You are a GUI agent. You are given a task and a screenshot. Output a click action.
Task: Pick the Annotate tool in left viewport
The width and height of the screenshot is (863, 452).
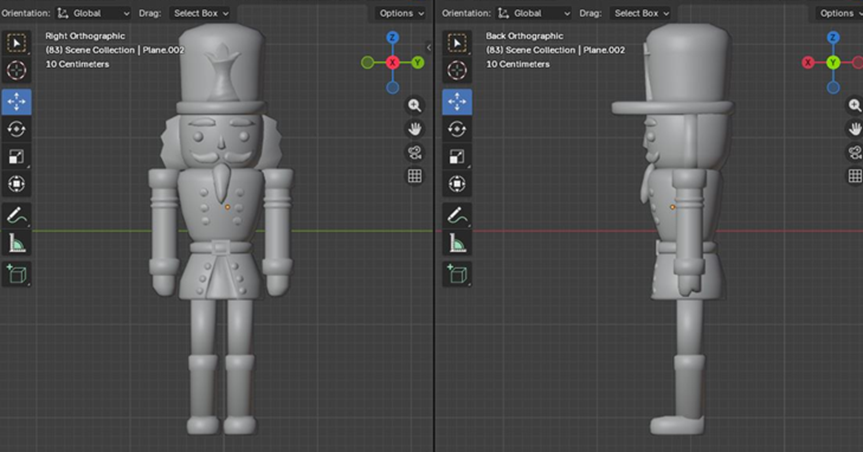pyautogui.click(x=18, y=215)
